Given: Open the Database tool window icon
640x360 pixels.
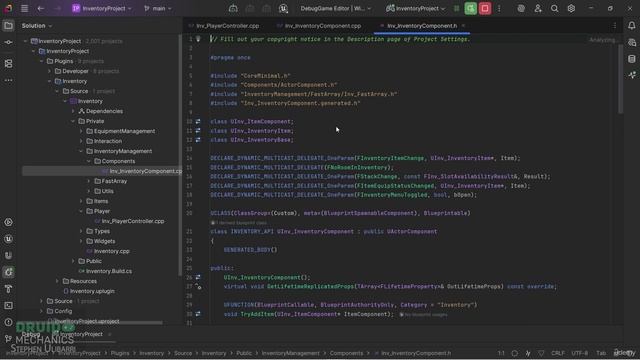Looking at the screenshot, I should point(631,59).
